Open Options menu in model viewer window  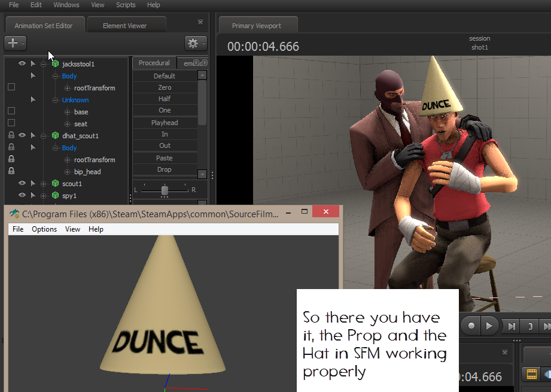coord(44,229)
